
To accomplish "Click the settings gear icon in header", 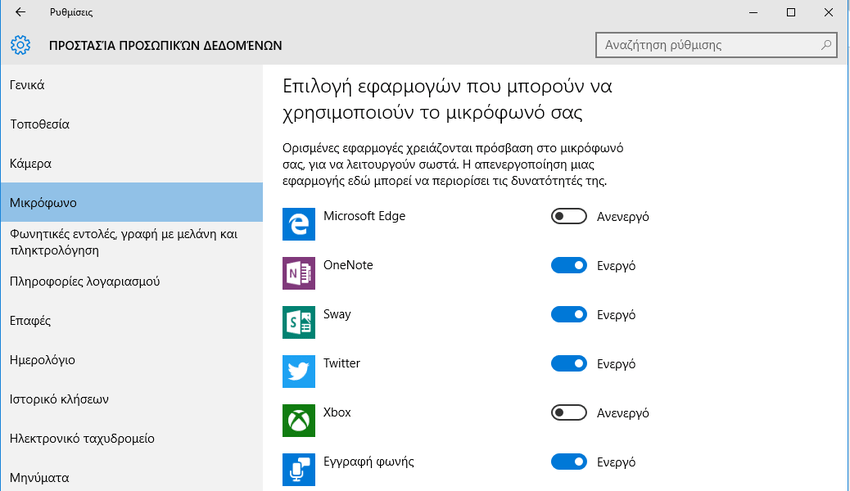I will pos(21,45).
